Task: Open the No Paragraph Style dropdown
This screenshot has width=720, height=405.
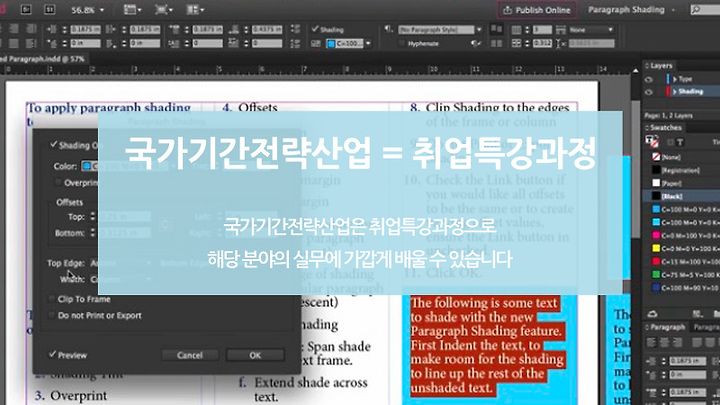Action: pyautogui.click(x=440, y=29)
